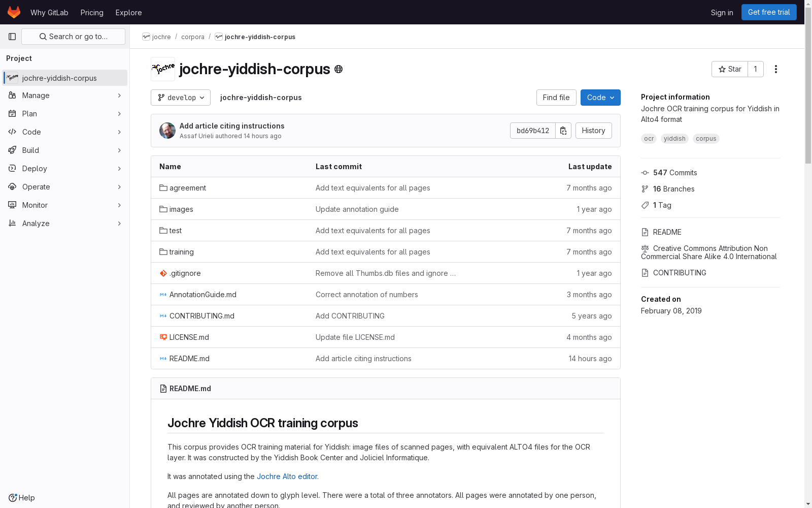Click jochre-yiddish-corpus path next to branch selector
Viewport: 812px width, 508px height.
click(261, 98)
